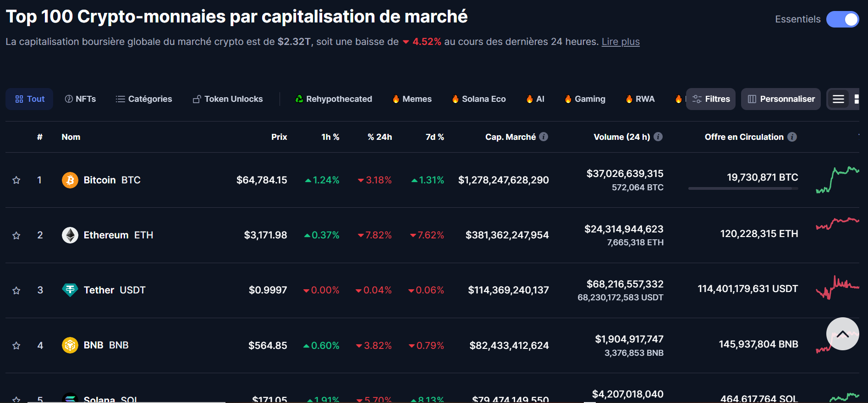Sort by the Nom column header
The image size is (868, 403).
pos(71,137)
